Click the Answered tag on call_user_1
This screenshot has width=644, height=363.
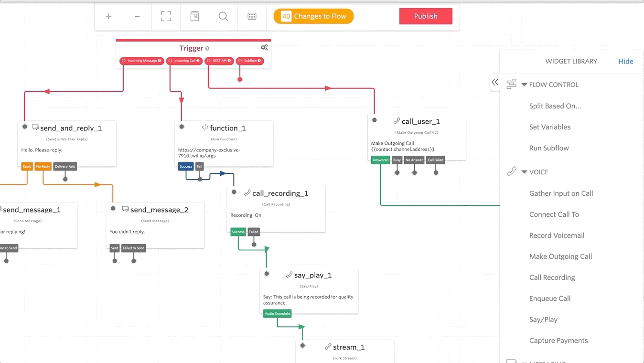(381, 160)
